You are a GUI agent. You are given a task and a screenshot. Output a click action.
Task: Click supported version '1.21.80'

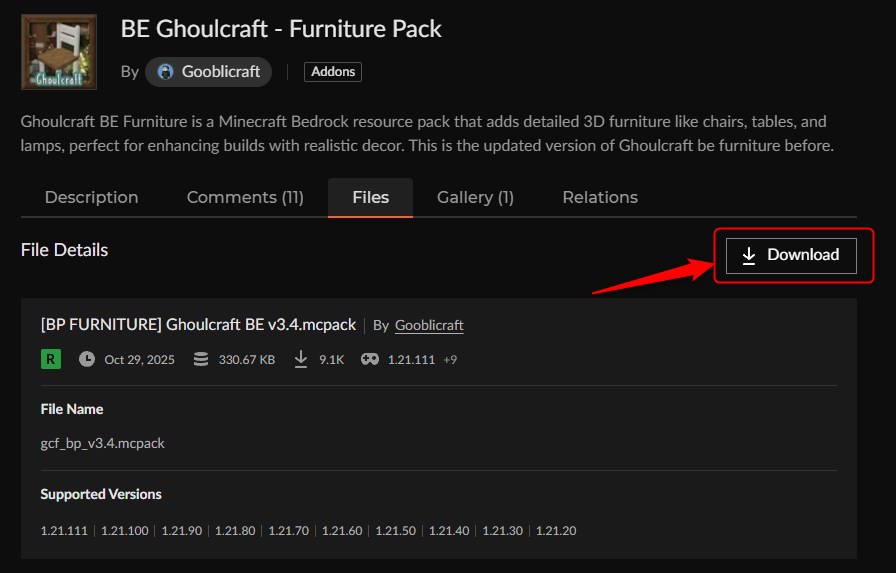tap(235, 531)
